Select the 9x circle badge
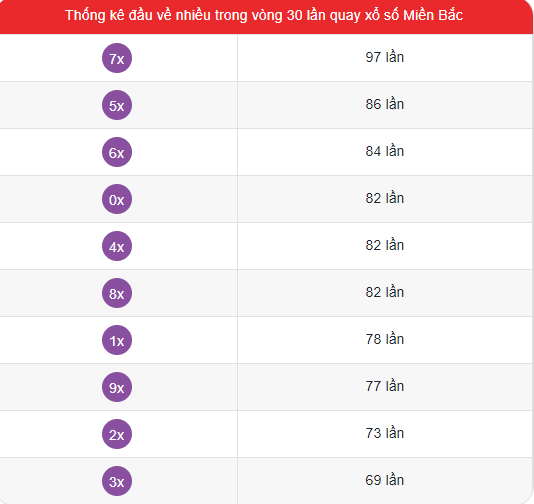 [x=117, y=387]
